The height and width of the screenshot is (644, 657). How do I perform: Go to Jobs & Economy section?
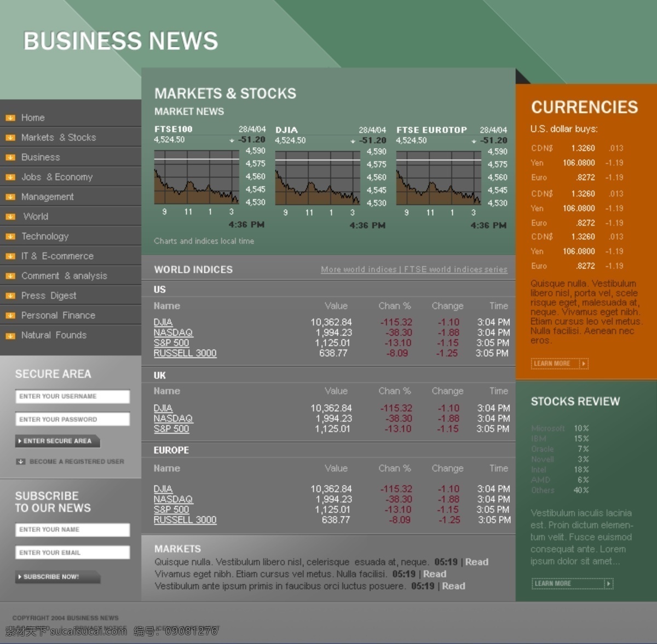[56, 177]
